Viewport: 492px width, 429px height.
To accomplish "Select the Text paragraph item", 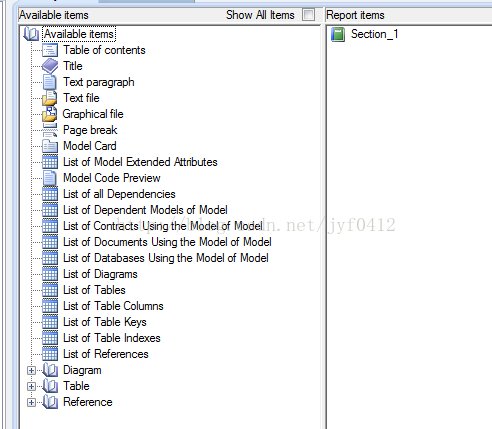I will 99,82.
